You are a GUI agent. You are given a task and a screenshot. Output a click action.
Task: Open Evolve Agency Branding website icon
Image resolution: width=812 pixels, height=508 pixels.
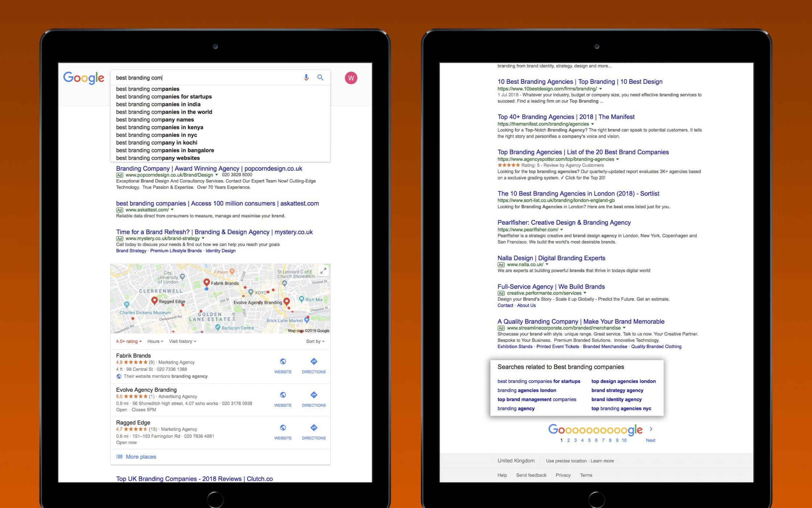pos(283,395)
